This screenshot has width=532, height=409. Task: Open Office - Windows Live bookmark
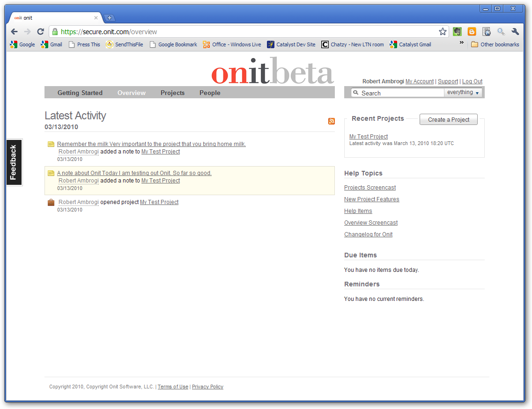pyautogui.click(x=232, y=44)
